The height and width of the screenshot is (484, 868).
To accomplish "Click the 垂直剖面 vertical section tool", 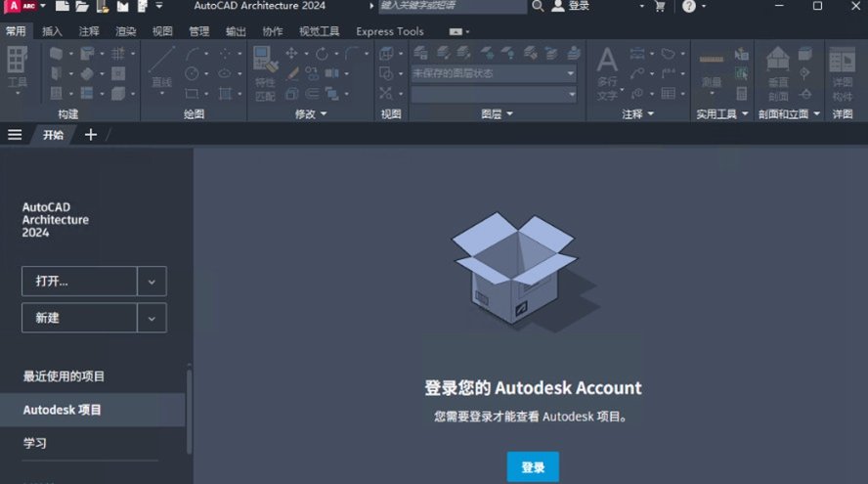I will [778, 73].
